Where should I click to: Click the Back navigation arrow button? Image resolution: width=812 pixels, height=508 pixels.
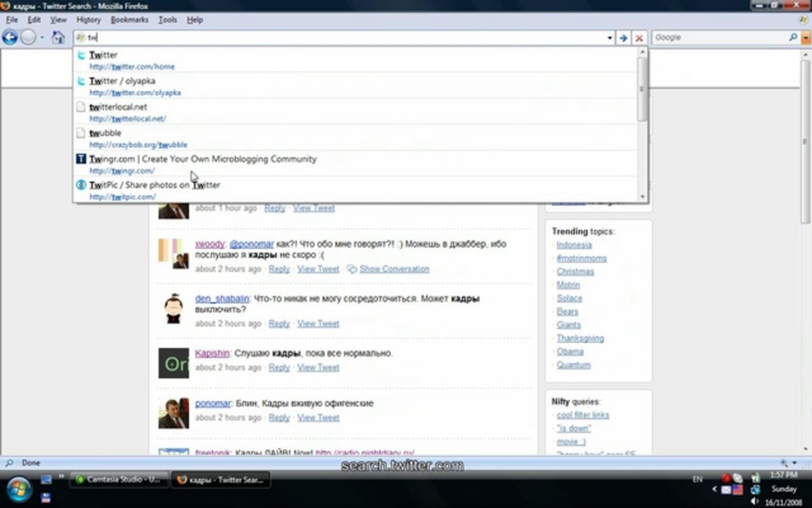pyautogui.click(x=10, y=37)
